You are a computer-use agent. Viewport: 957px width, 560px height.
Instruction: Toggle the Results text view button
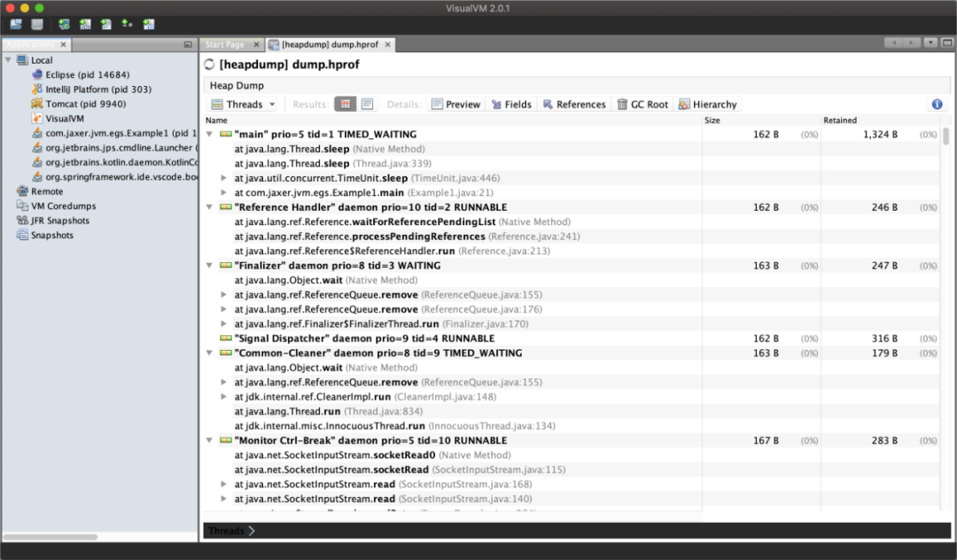click(x=367, y=105)
